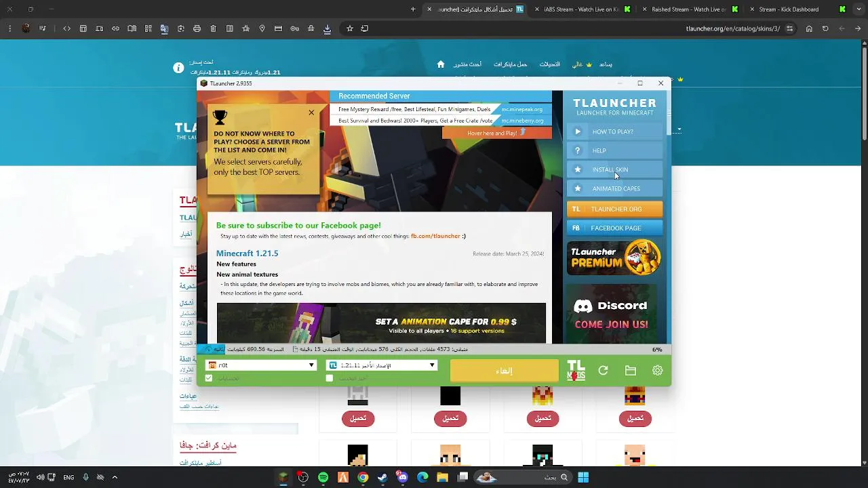The height and width of the screenshot is (488, 868).
Task: Click the taskbar search box
Action: click(x=522, y=477)
